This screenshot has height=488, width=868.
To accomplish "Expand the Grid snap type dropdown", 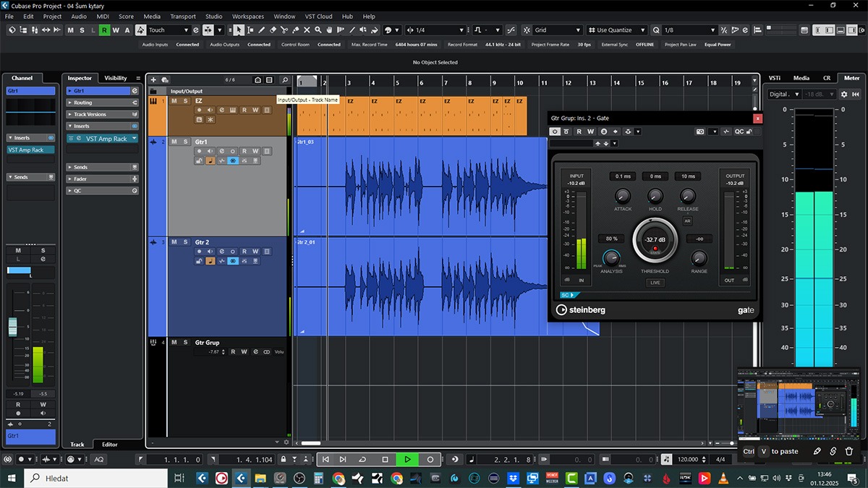I will [x=557, y=30].
